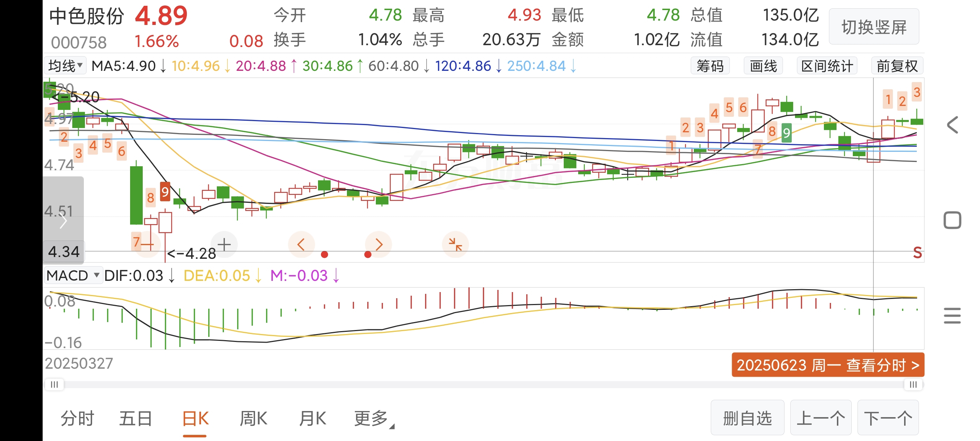Tap the shrink chart arrows icon

[x=455, y=245]
